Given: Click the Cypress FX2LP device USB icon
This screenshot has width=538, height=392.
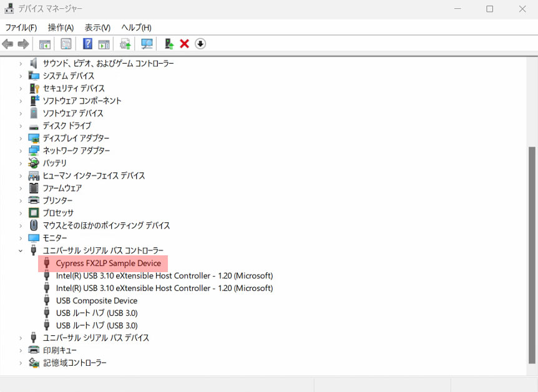Looking at the screenshot, I should (47, 263).
